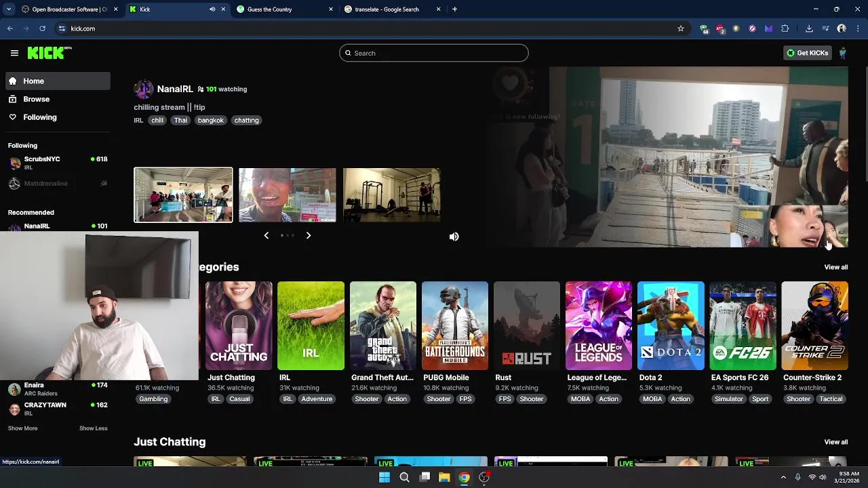Open OBS Studio from the taskbar

(x=484, y=477)
